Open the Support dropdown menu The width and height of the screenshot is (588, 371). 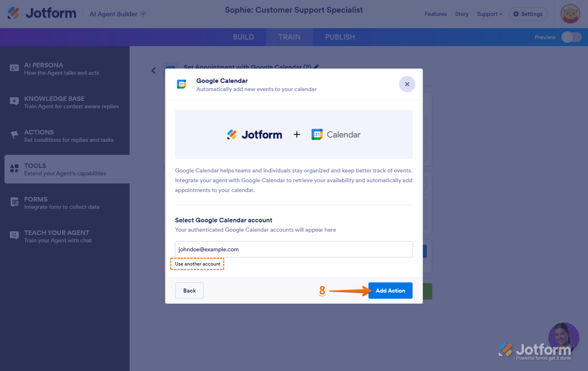coord(489,14)
